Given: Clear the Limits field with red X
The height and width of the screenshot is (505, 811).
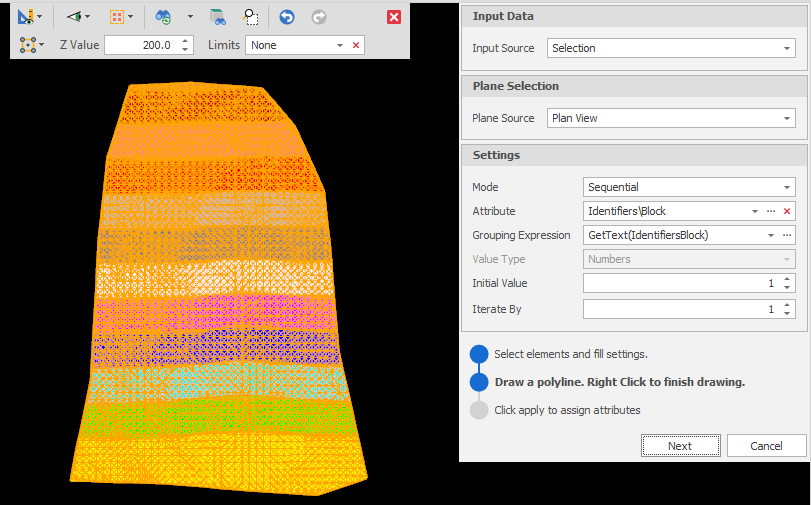Looking at the screenshot, I should click(x=356, y=45).
